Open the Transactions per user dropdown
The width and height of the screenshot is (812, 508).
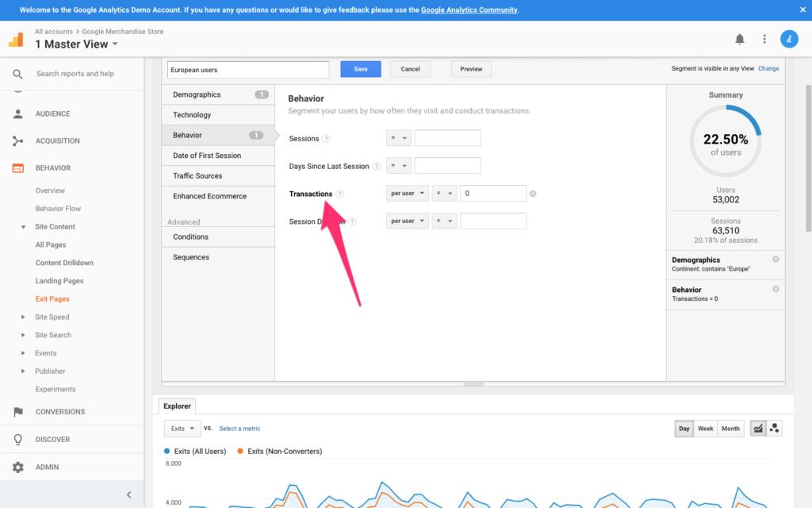pos(407,194)
